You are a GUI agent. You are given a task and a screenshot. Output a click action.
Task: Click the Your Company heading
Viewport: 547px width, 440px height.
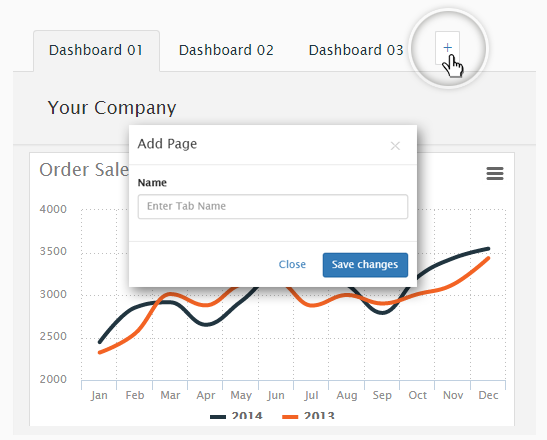(x=112, y=108)
